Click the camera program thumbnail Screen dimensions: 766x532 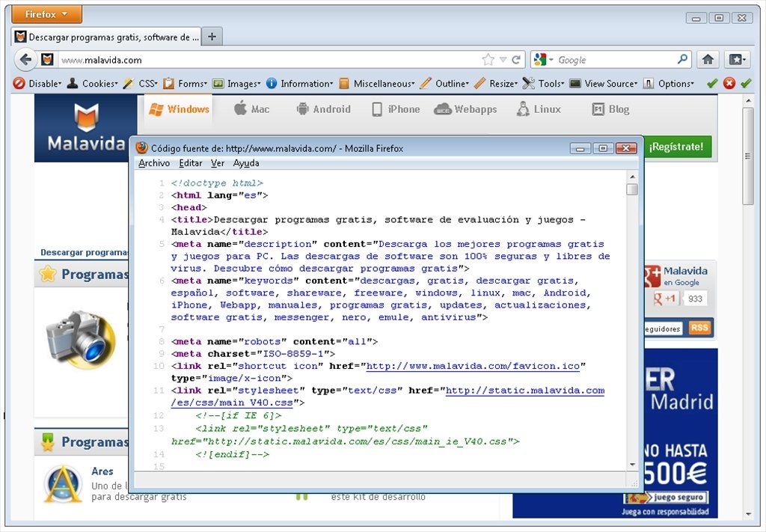point(81,338)
